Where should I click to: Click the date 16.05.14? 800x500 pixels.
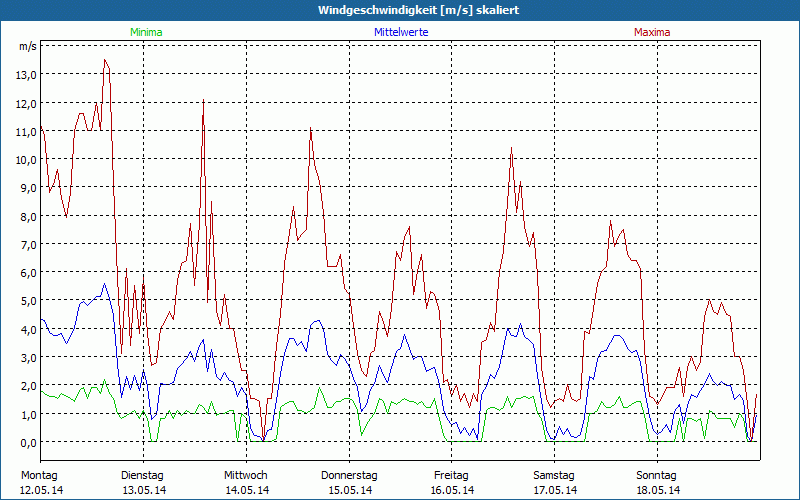(x=453, y=490)
